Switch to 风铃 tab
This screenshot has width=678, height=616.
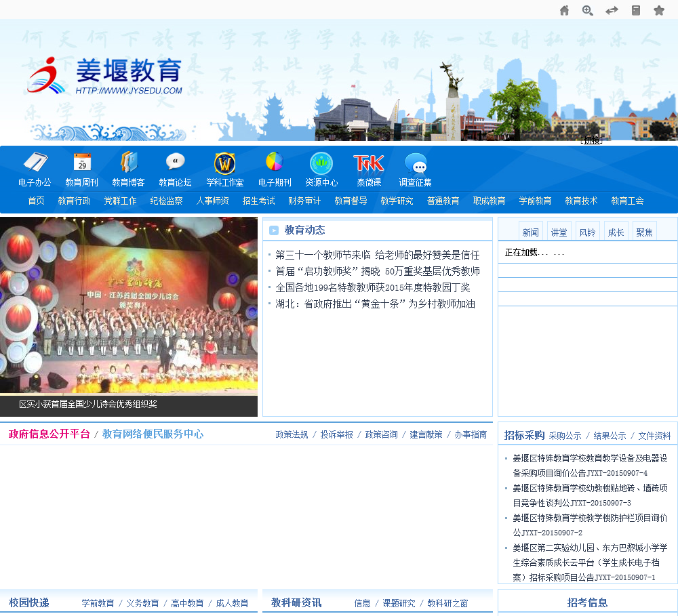point(587,232)
